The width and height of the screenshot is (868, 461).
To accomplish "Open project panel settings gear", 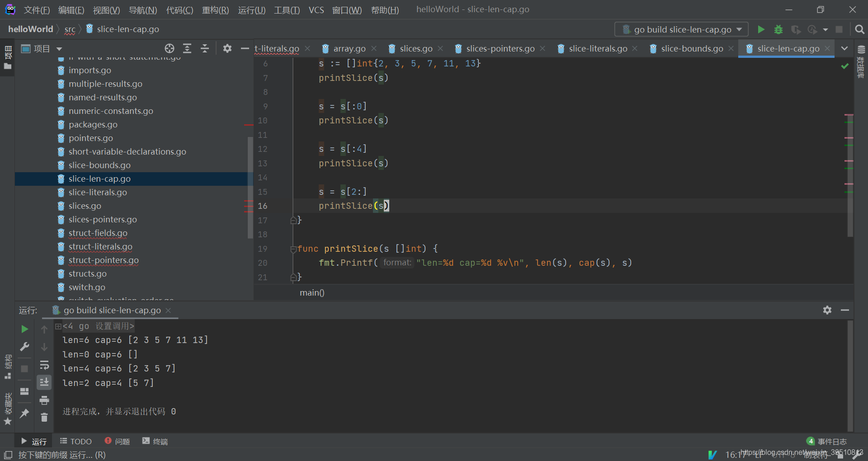I will [x=227, y=48].
